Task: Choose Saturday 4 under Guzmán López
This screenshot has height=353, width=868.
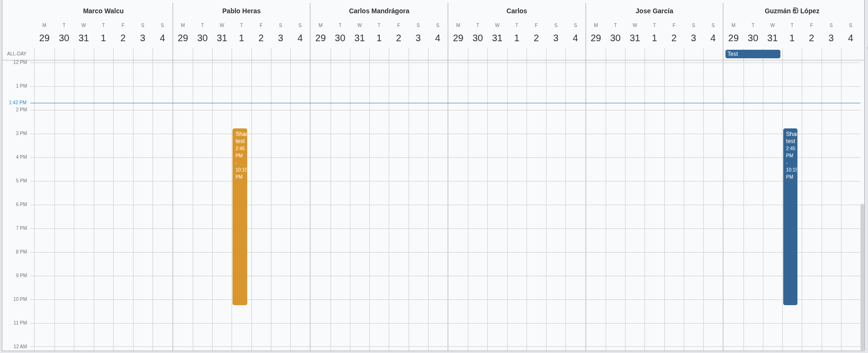Action: tap(850, 38)
